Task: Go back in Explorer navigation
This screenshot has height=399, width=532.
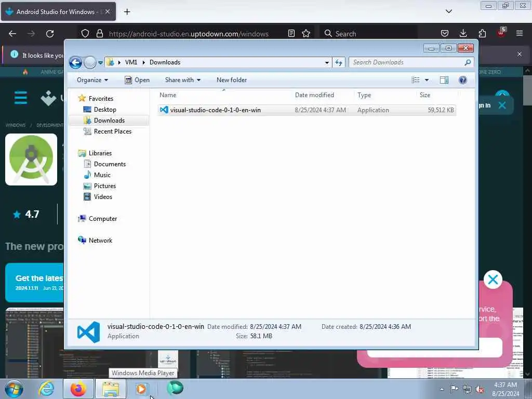Action: tap(75, 62)
